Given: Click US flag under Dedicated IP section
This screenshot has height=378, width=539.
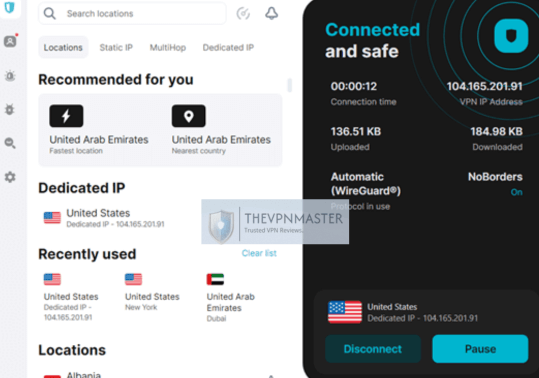Looking at the screenshot, I should 52,218.
